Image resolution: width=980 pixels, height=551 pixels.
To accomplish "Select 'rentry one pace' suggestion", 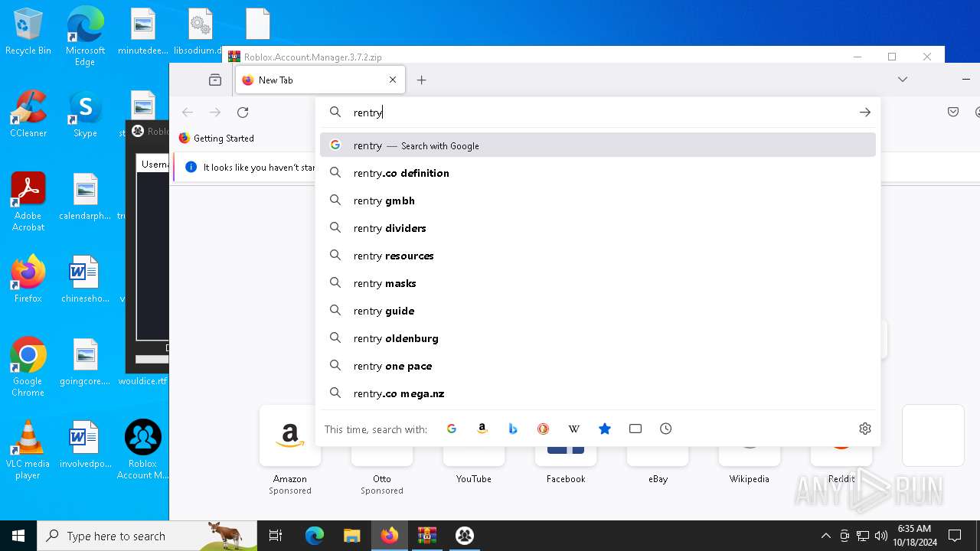I will (598, 366).
